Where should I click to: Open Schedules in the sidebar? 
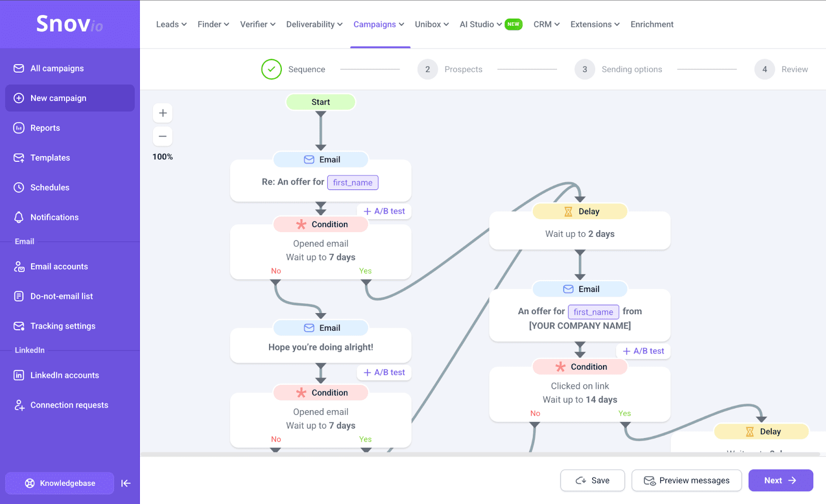click(x=49, y=187)
